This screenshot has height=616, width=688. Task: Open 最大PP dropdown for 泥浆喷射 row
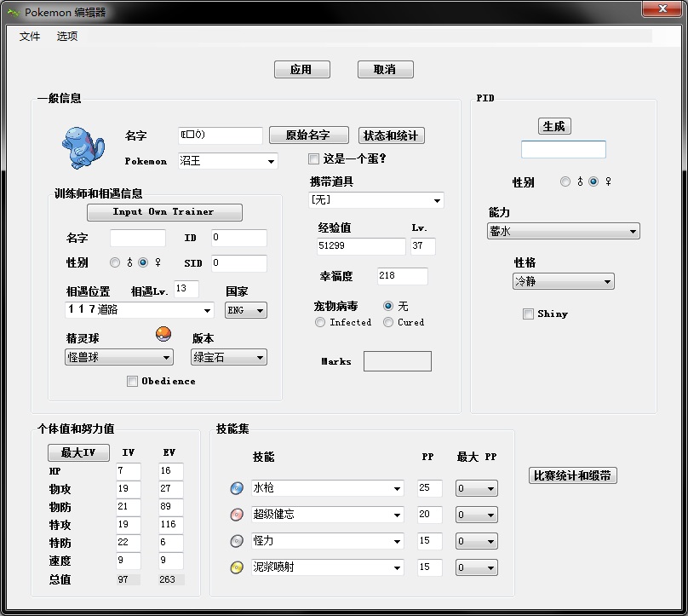tap(477, 567)
